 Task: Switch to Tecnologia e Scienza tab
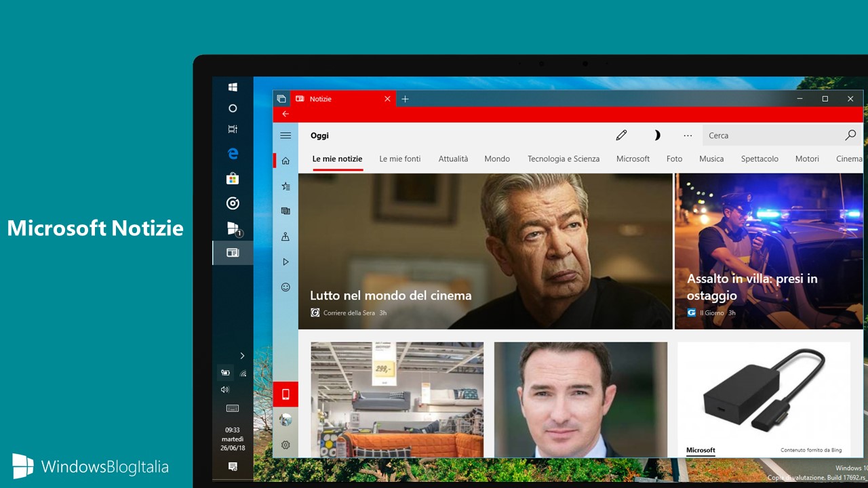(564, 159)
